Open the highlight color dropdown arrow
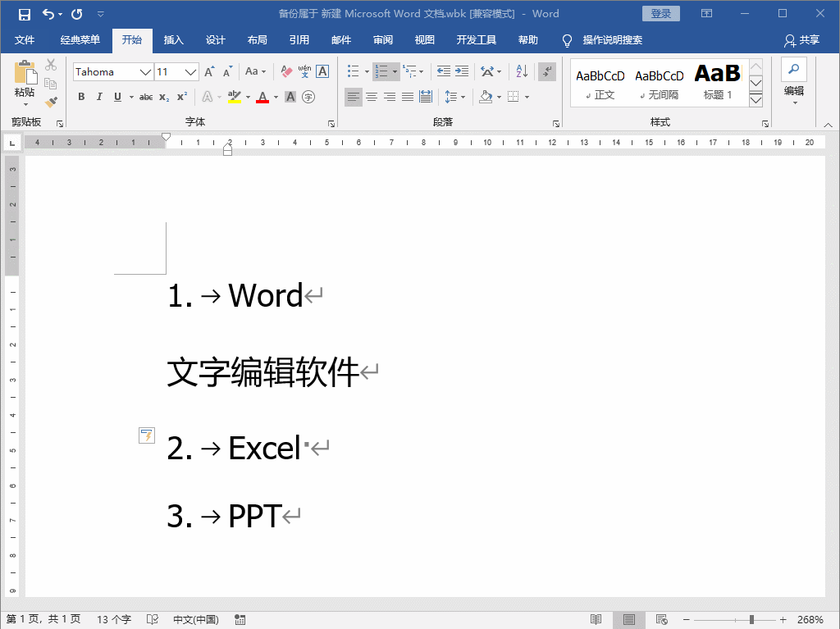This screenshot has width=840, height=629. click(248, 97)
